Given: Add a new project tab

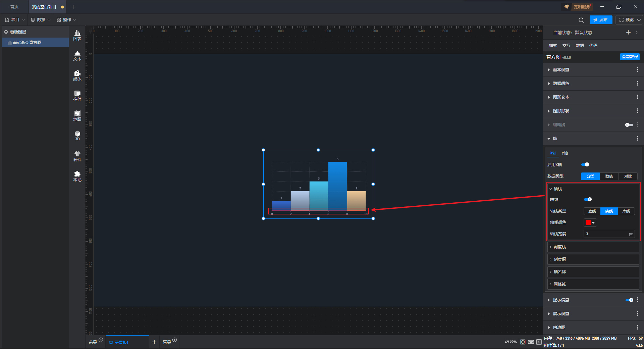Looking at the screenshot, I should point(73,7).
